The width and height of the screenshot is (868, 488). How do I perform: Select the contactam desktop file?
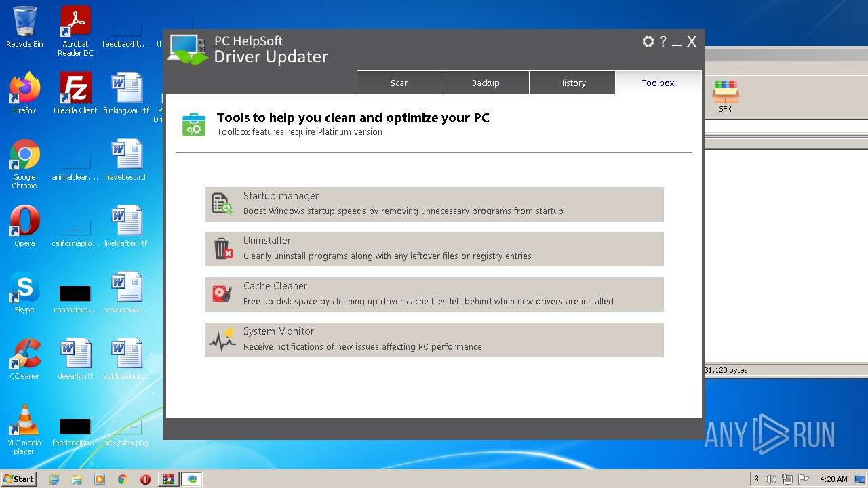pyautogui.click(x=75, y=298)
